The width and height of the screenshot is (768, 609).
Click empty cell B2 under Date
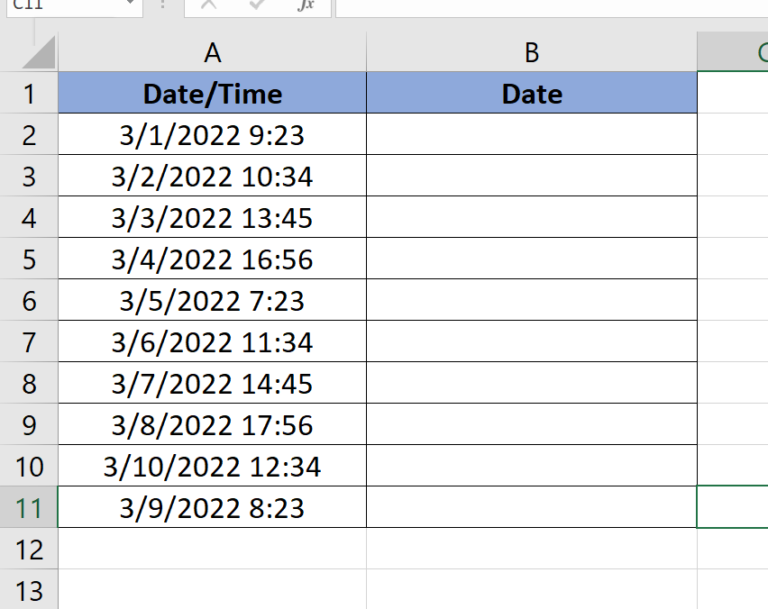click(531, 135)
